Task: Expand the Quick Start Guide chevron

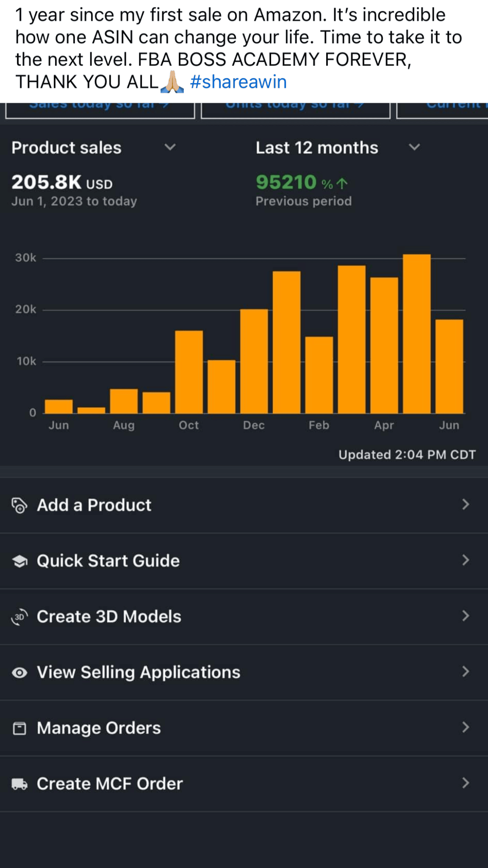Action: click(466, 561)
